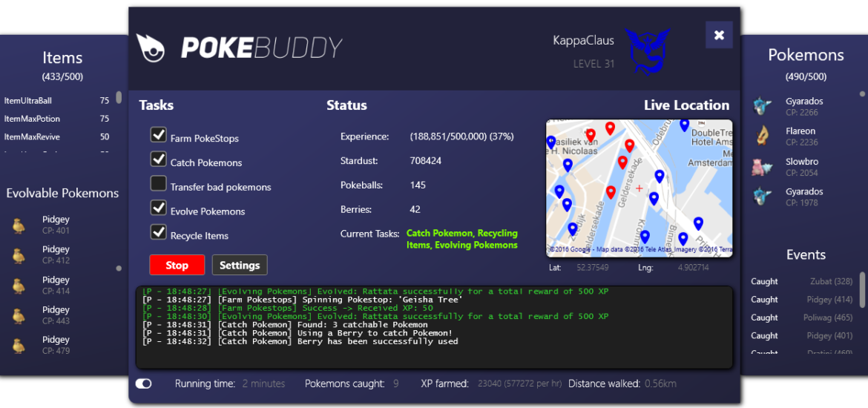Click the Caught Zubat (328) event
Viewport: 868px width, 408px height.
(801, 281)
